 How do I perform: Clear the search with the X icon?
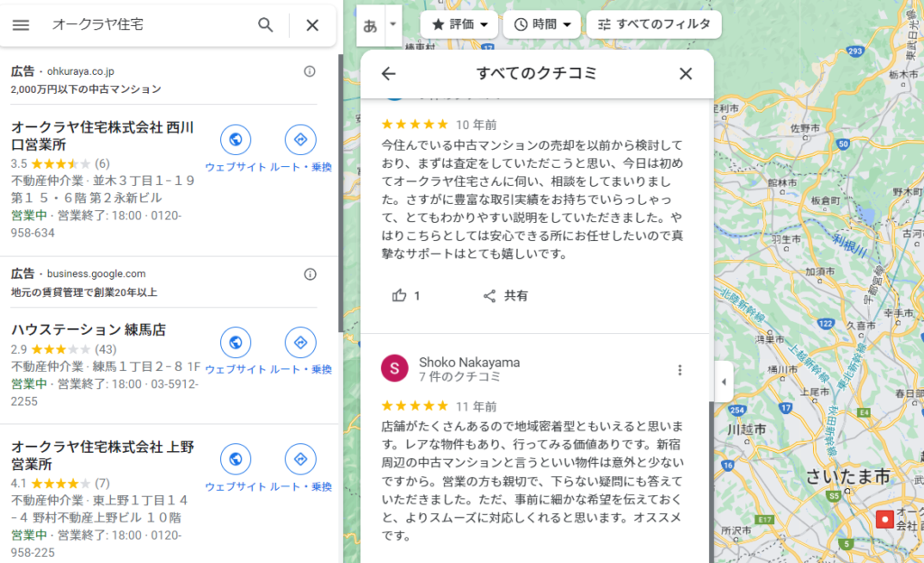pyautogui.click(x=312, y=25)
